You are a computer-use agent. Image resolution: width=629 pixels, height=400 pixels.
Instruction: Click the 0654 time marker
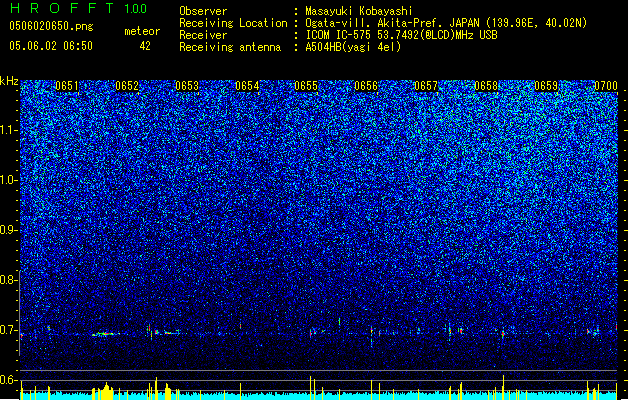[247, 86]
